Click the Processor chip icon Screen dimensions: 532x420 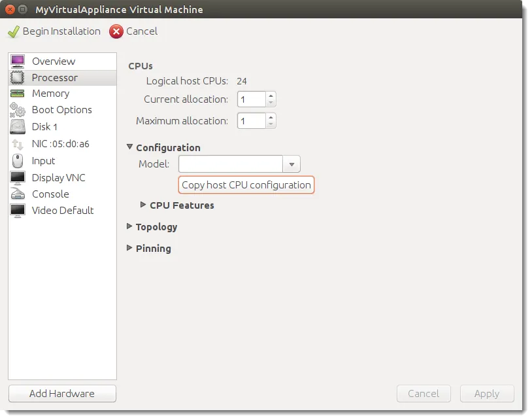pos(17,78)
